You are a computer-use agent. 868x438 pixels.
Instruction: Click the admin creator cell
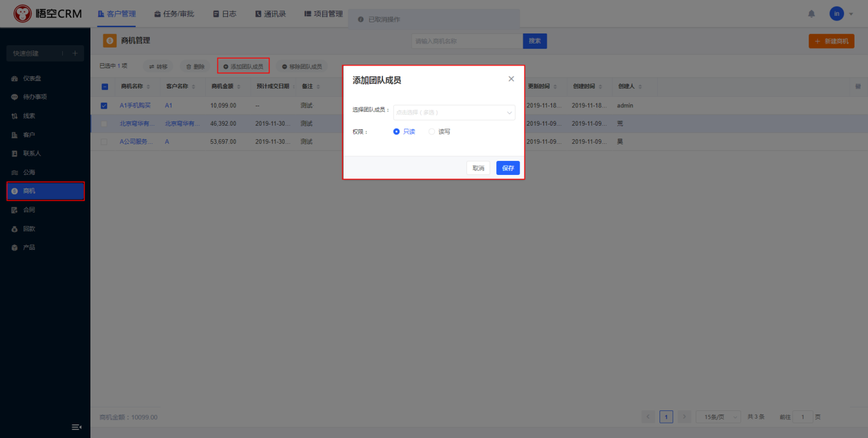625,106
